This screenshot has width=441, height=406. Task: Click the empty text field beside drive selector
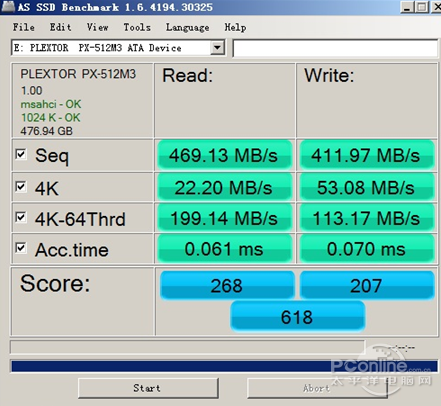pos(335,48)
